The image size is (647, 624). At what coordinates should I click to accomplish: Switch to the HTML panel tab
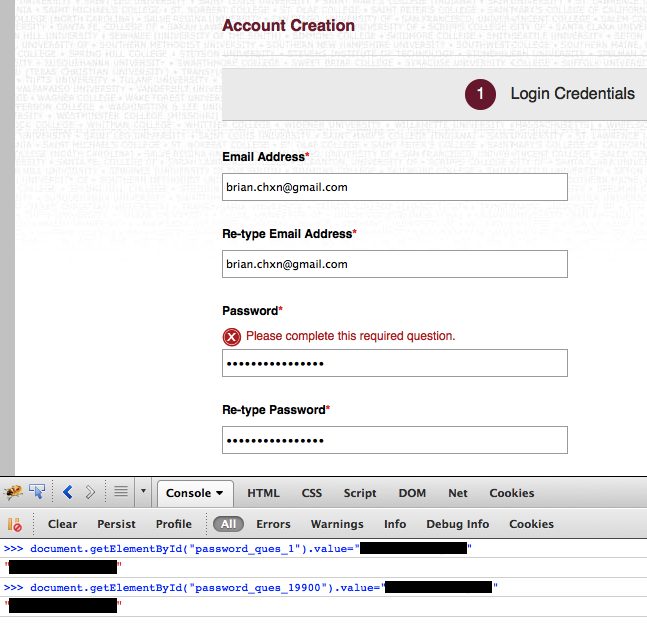click(264, 493)
